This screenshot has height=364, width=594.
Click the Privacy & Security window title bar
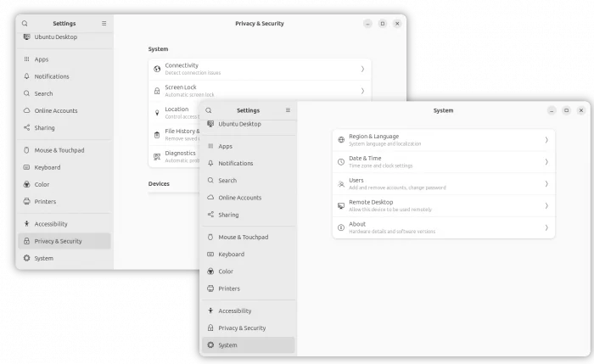coord(260,24)
